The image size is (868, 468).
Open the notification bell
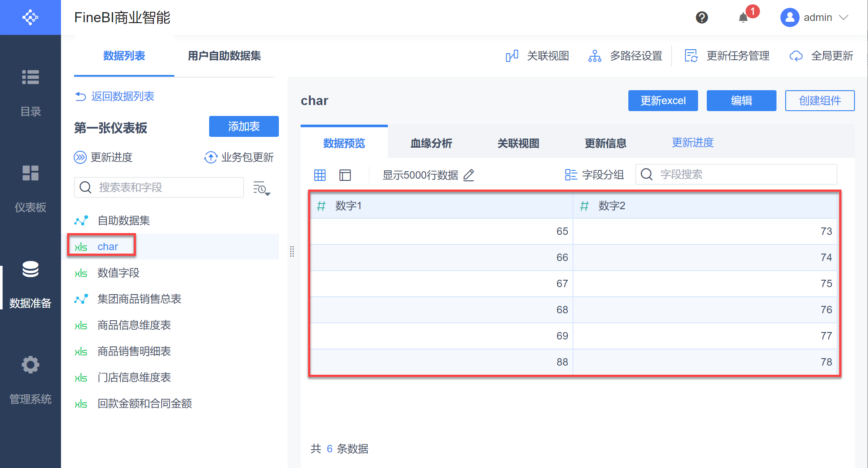pos(743,17)
